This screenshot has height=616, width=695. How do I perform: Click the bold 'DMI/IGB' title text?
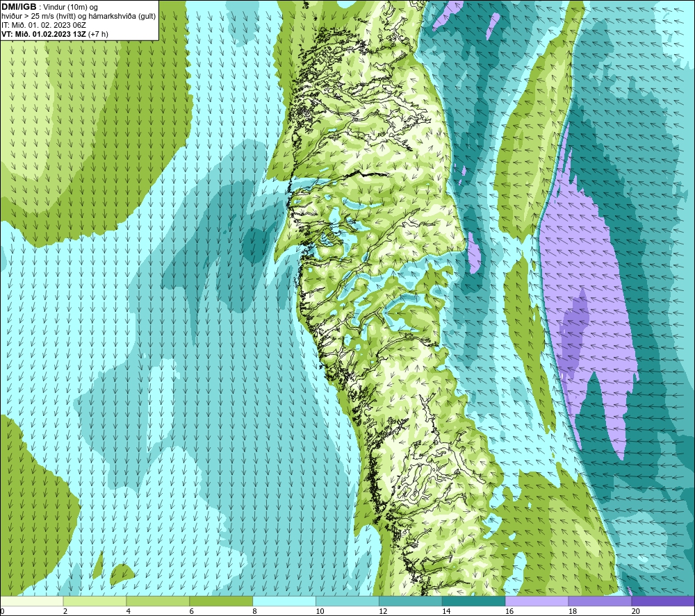[19, 7]
